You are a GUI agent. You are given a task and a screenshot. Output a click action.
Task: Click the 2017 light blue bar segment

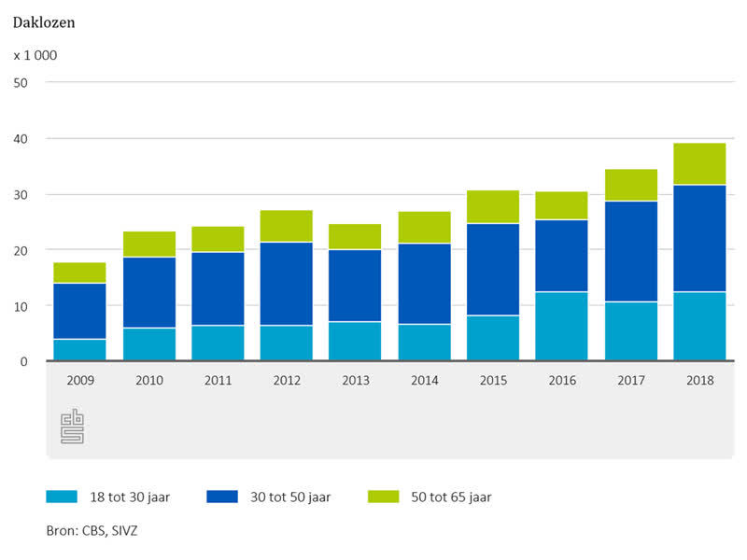pos(630,330)
